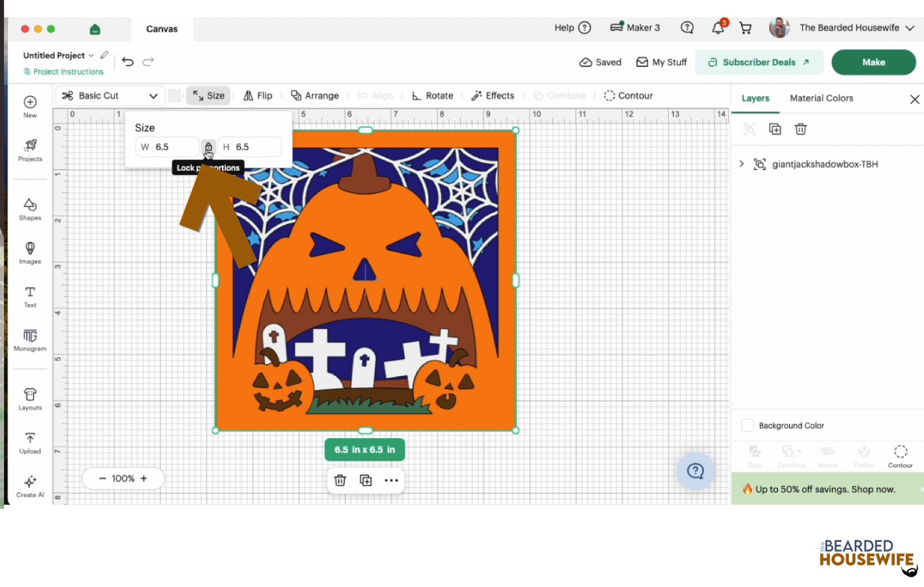Open the Size menu in toolbar

208,96
